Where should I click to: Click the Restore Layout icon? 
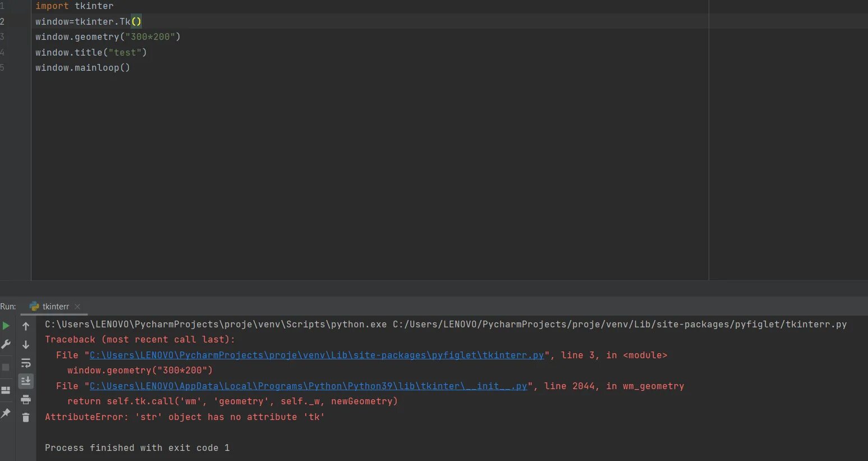coord(6,390)
